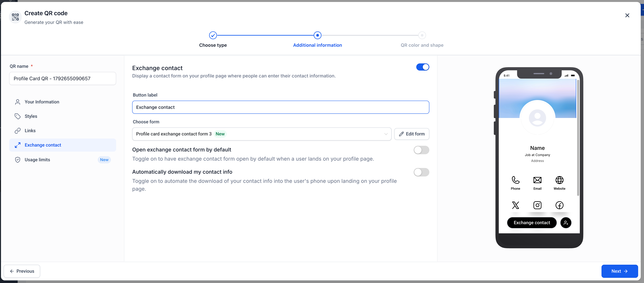
Task: Click the left arrow icon in Previous button
Action: (12, 271)
